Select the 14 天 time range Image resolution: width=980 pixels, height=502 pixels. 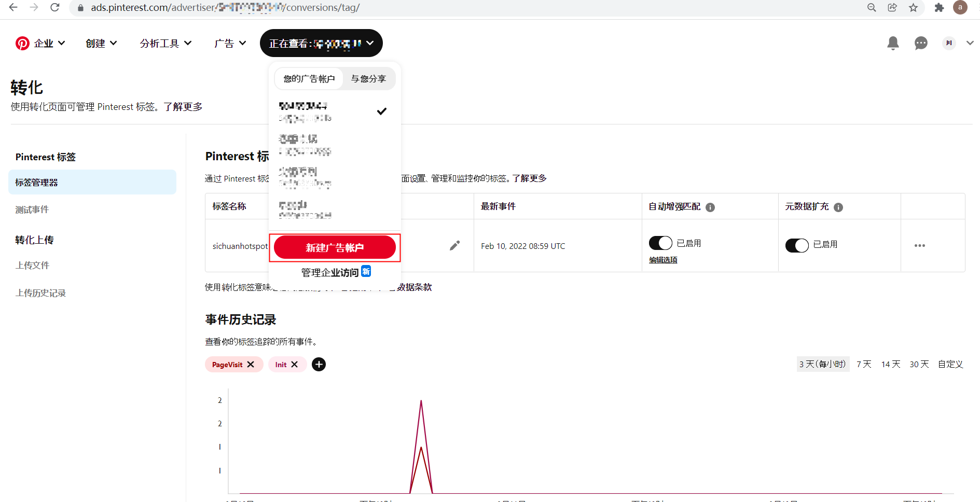pyautogui.click(x=891, y=364)
